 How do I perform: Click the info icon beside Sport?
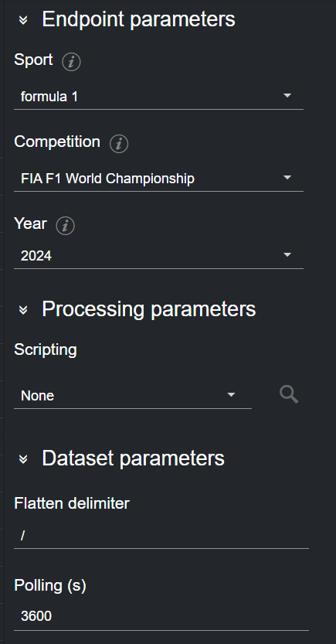tap(71, 62)
